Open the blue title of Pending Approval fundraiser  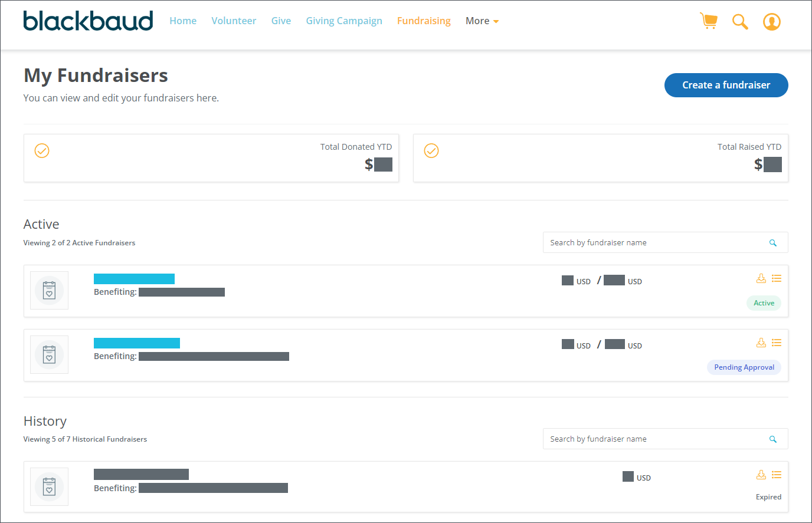[x=137, y=343]
